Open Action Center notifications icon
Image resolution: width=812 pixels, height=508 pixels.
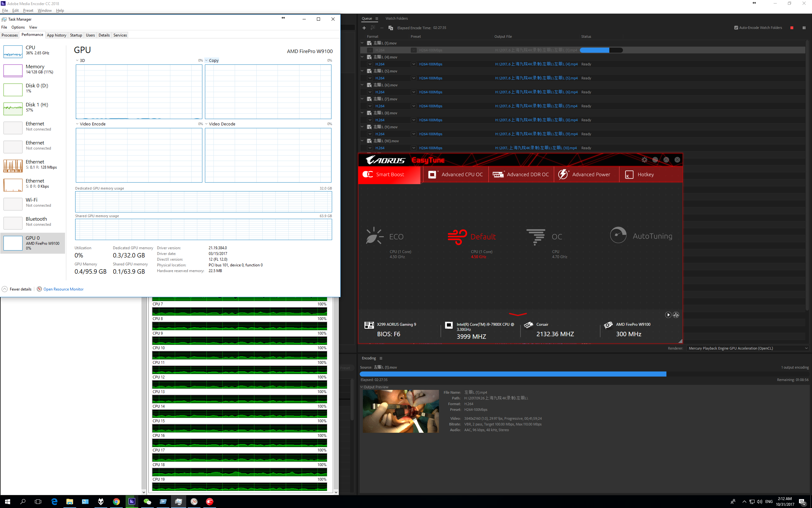tap(802, 502)
